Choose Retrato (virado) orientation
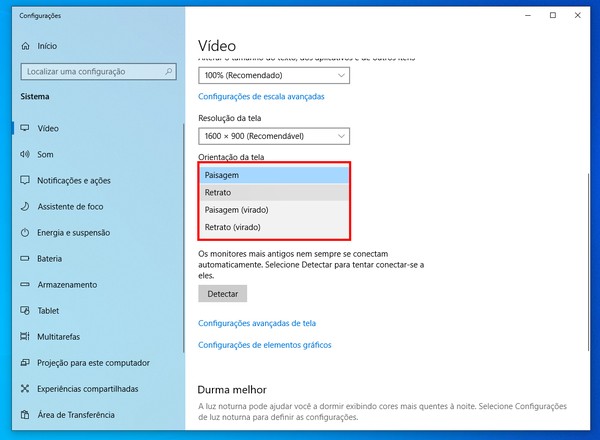This screenshot has width=600, height=440. pyautogui.click(x=274, y=227)
